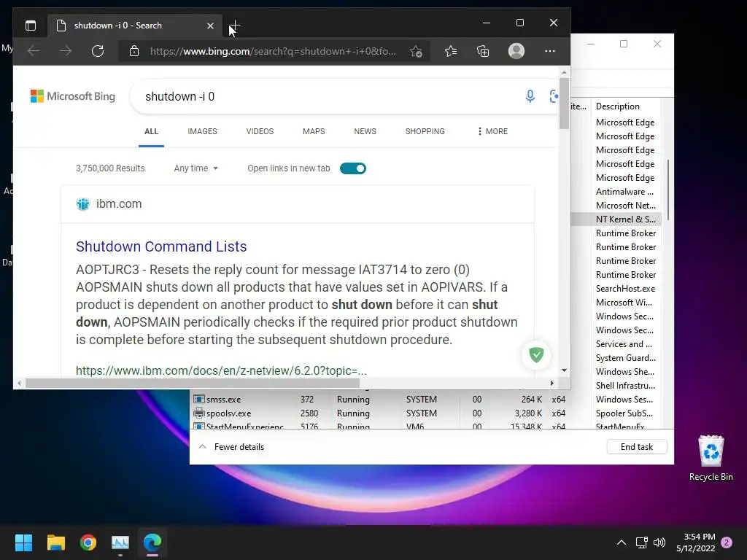Toggle Open links in new tab switch
The width and height of the screenshot is (747, 560).
tap(353, 168)
